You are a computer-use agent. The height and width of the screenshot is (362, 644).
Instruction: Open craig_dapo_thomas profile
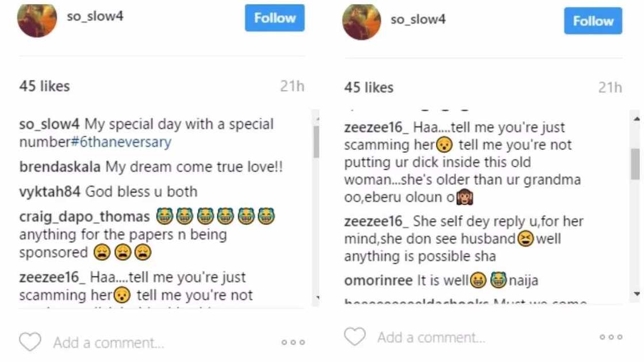(85, 217)
